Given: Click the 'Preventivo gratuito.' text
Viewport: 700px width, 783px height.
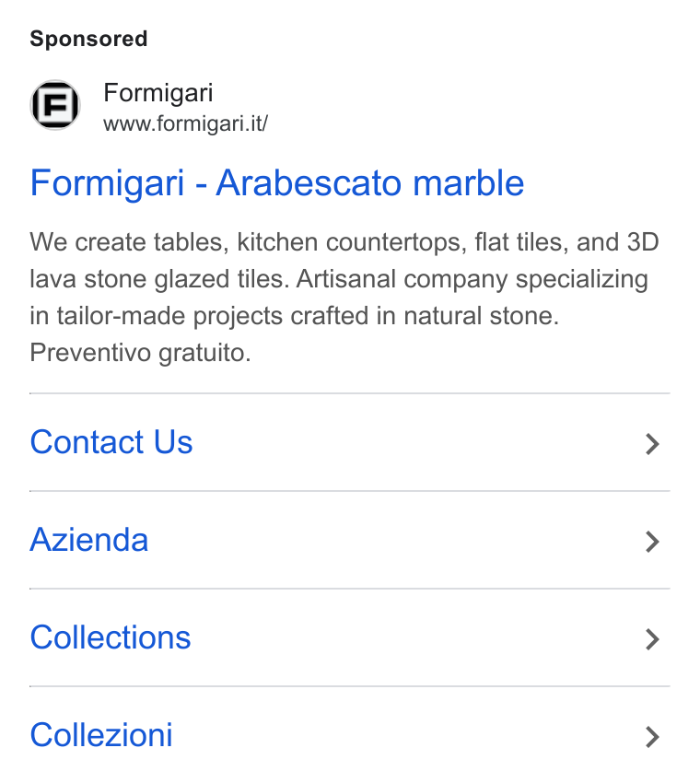Looking at the screenshot, I should pyautogui.click(x=140, y=354).
